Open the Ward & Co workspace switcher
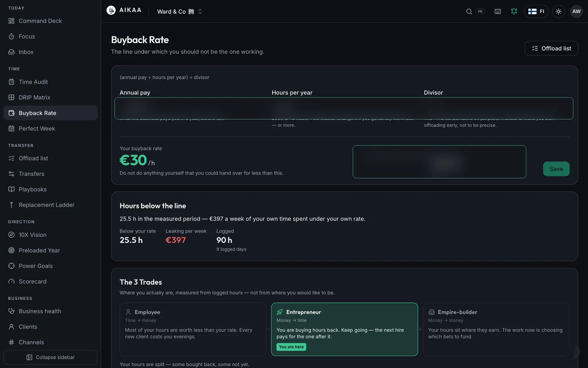The height and width of the screenshot is (368, 588). coord(180,11)
